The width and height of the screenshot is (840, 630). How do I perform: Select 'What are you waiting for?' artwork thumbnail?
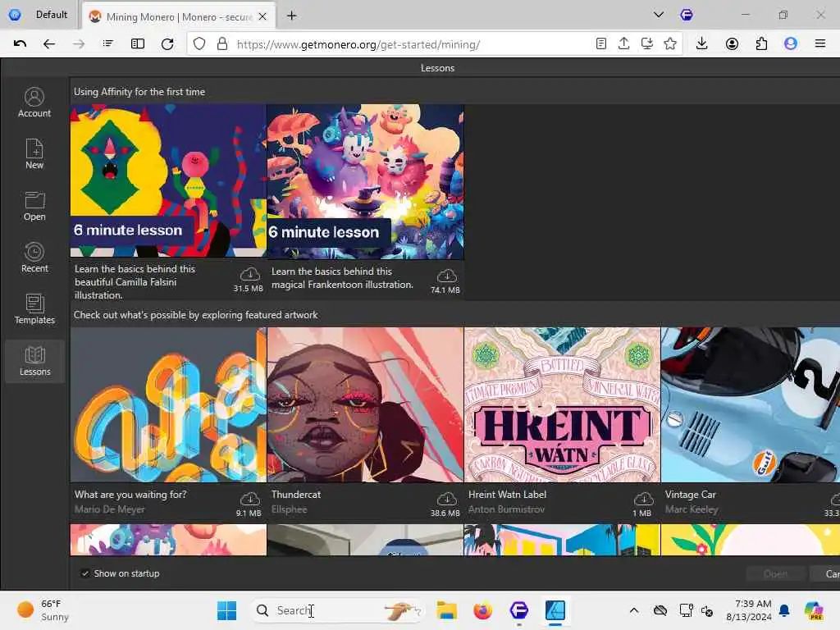point(168,405)
